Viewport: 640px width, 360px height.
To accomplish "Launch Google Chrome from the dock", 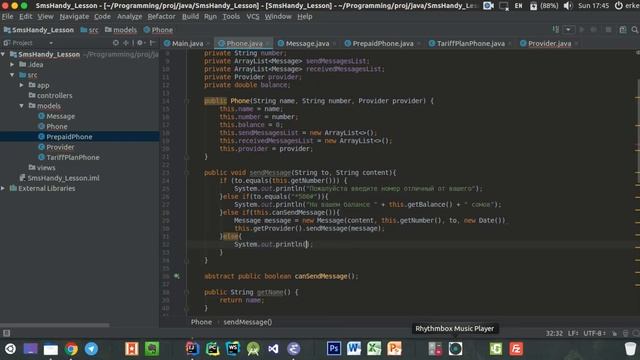I will coord(71,349).
